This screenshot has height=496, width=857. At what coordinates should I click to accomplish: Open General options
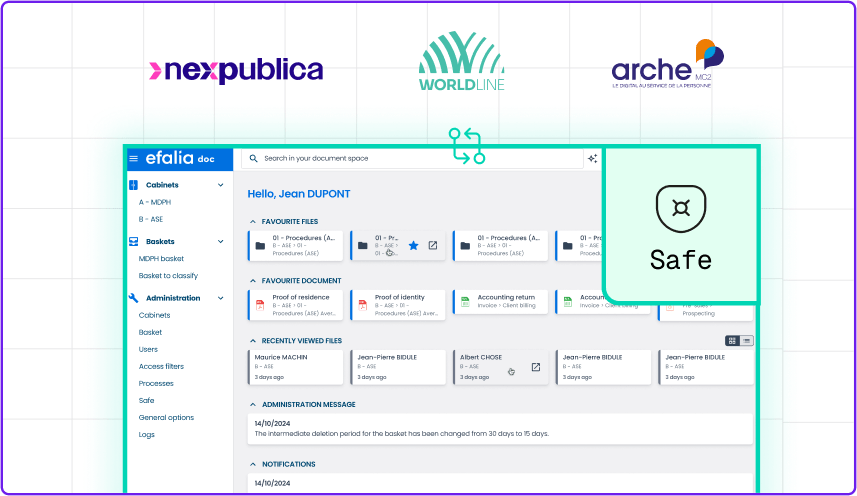tap(166, 417)
